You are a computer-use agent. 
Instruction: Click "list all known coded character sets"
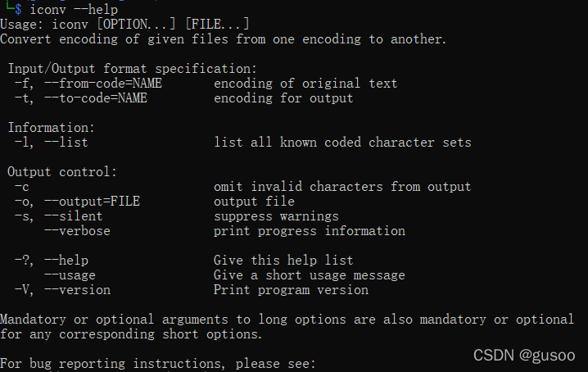pos(342,143)
